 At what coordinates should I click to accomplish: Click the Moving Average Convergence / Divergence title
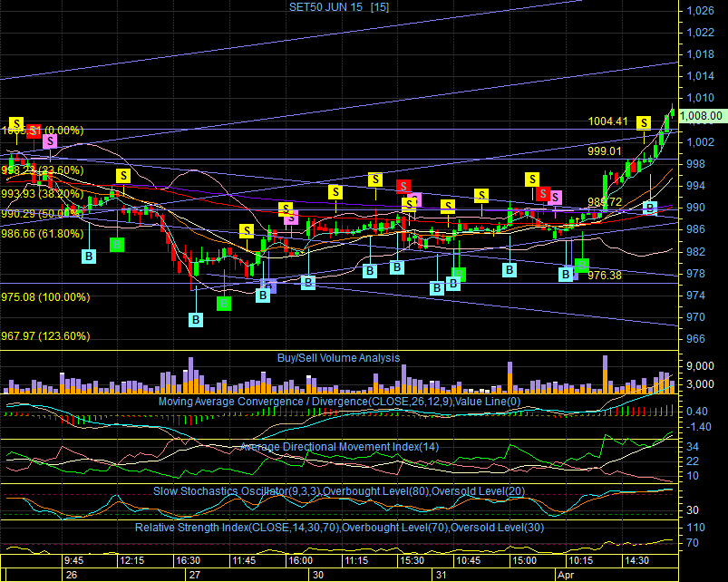pyautogui.click(x=339, y=402)
